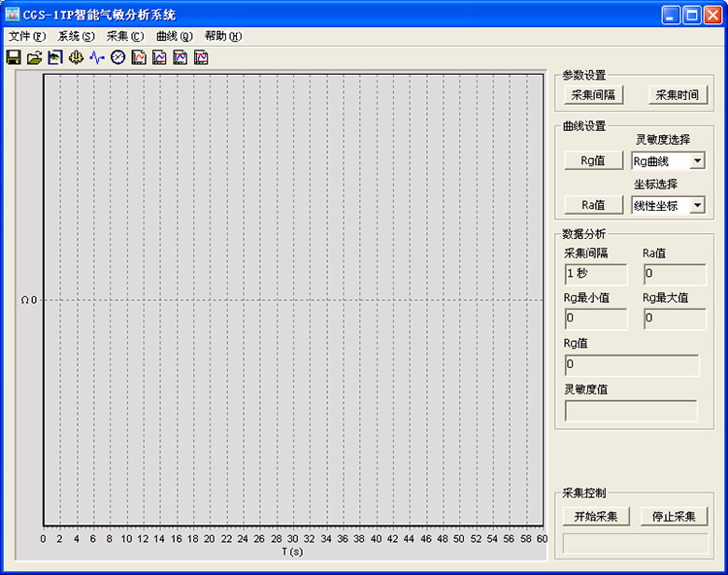Click the blue waveform signal icon

click(x=97, y=57)
